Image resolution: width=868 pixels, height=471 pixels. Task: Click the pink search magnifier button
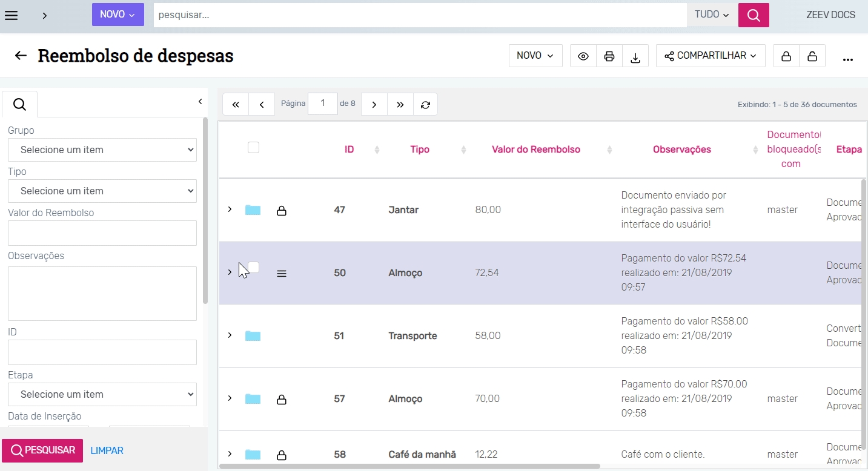click(754, 15)
